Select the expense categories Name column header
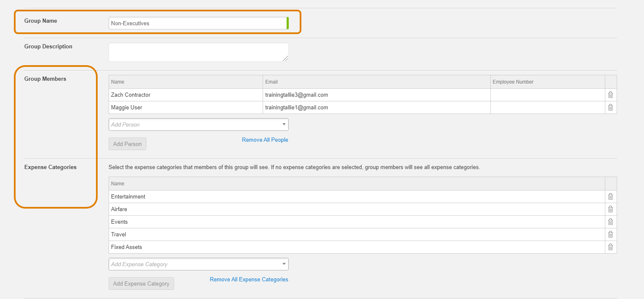 [x=357, y=184]
